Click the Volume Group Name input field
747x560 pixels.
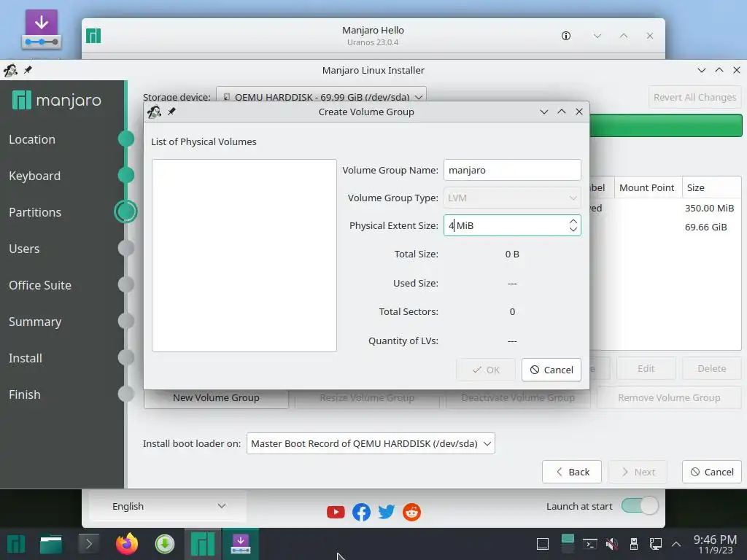(x=512, y=170)
